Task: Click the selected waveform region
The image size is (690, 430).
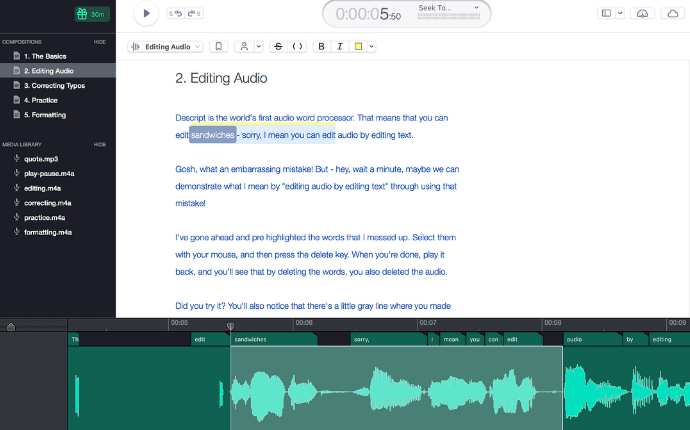Action: tap(396, 388)
